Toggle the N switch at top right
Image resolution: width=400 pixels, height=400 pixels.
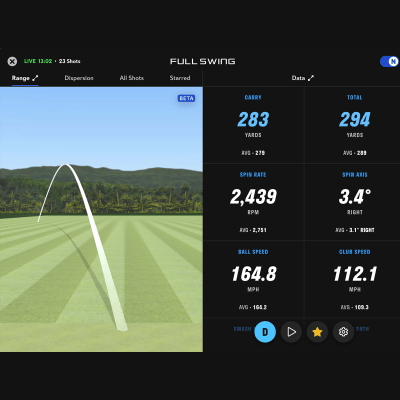pos(389,61)
